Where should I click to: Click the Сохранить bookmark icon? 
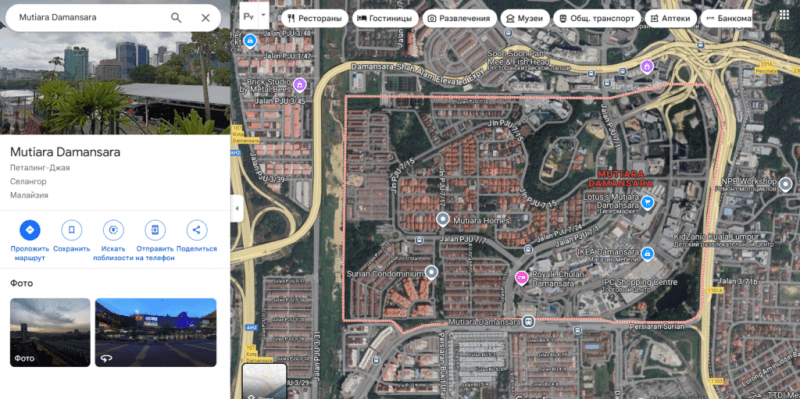tap(71, 230)
